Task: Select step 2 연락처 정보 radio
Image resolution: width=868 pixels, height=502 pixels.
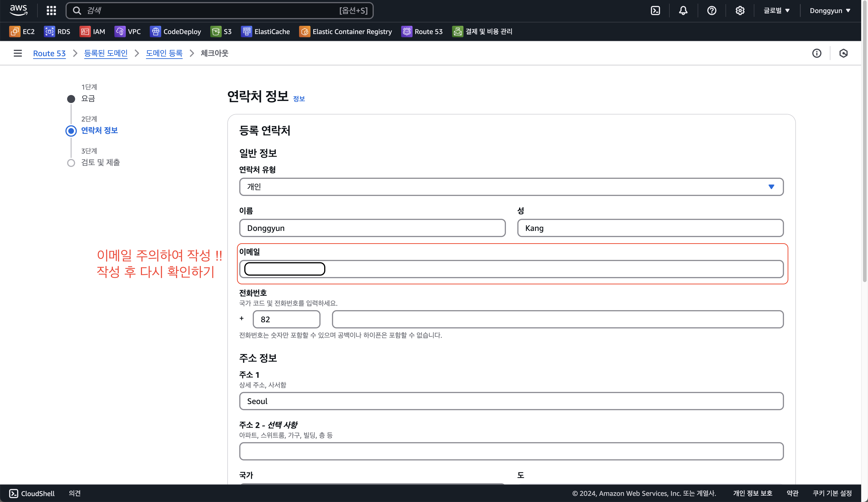Action: (x=71, y=131)
